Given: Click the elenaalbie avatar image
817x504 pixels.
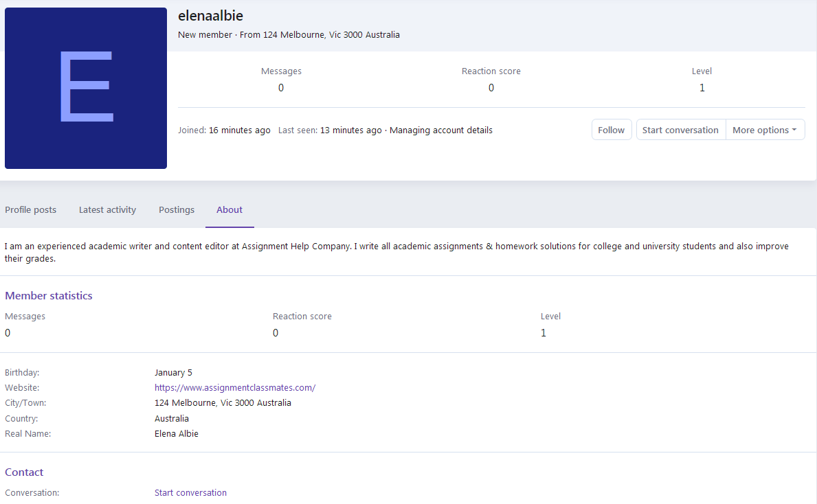Looking at the screenshot, I should click(x=86, y=88).
